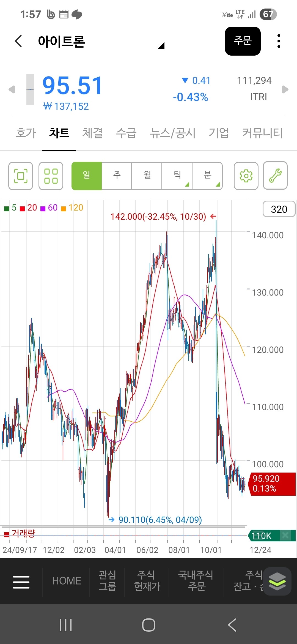
Task: Open the hamburger menu in bottom bar
Action: (21, 582)
